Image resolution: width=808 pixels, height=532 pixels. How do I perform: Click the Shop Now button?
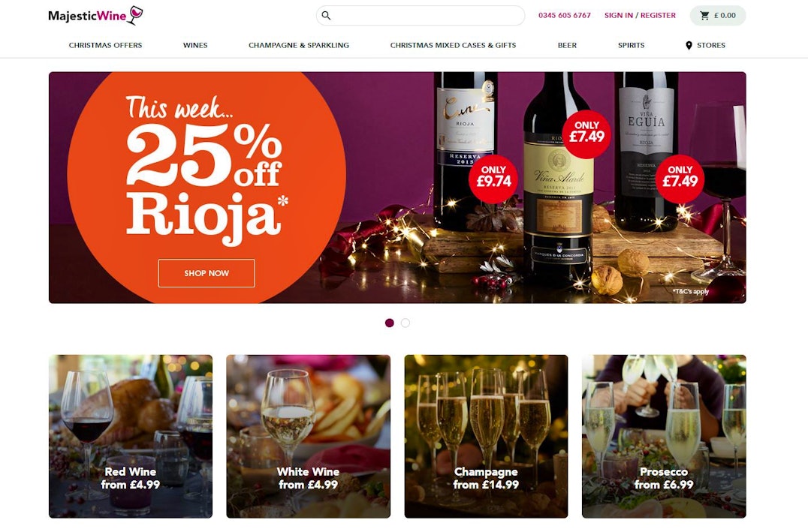(x=207, y=273)
